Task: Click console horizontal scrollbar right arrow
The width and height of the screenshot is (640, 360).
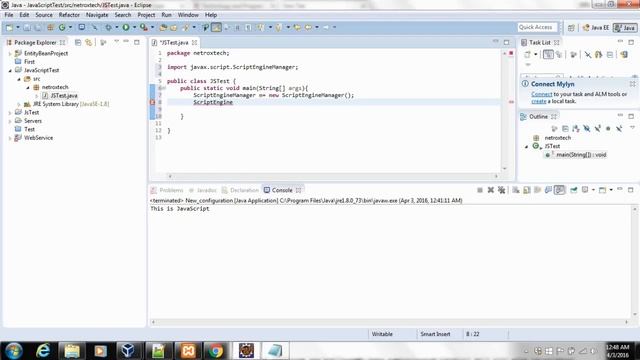Action: pyautogui.click(x=627, y=322)
